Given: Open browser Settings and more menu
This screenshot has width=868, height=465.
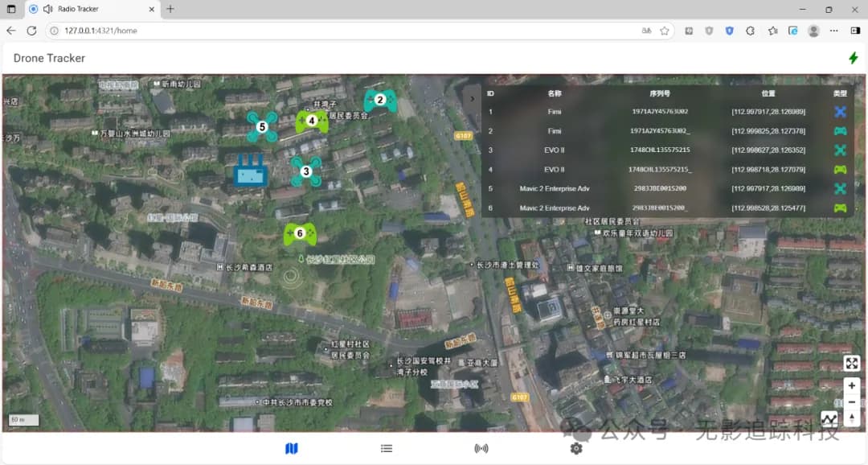Looking at the screenshot, I should (834, 31).
